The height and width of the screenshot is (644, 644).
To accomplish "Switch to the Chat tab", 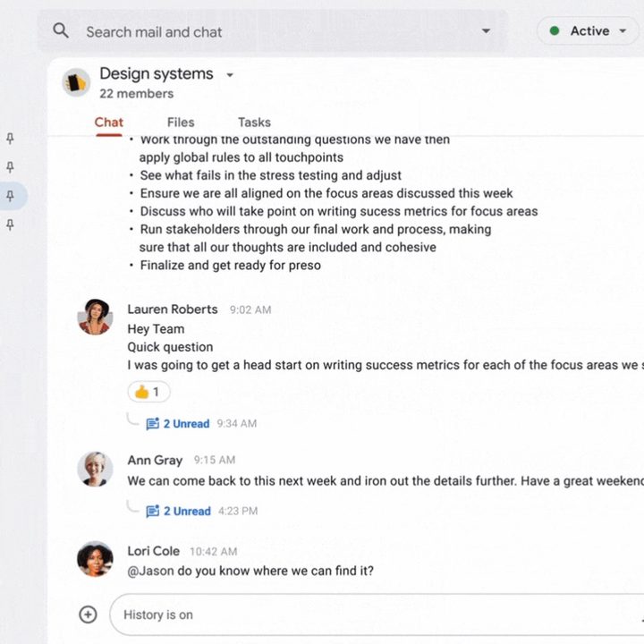I will click(x=108, y=123).
